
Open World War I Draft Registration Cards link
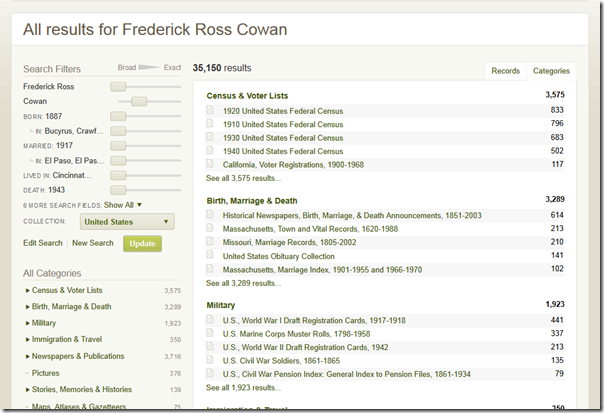tap(314, 321)
